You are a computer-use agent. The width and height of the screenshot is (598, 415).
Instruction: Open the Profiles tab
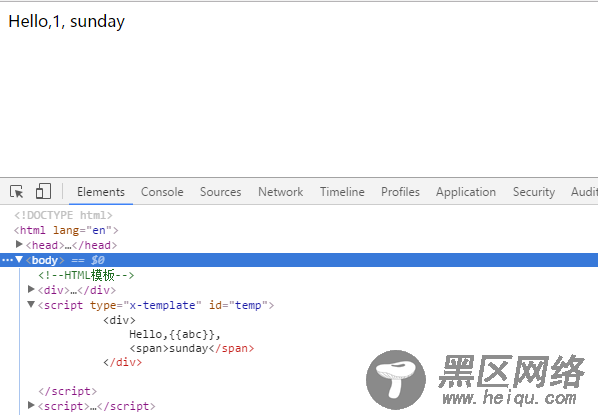point(400,192)
